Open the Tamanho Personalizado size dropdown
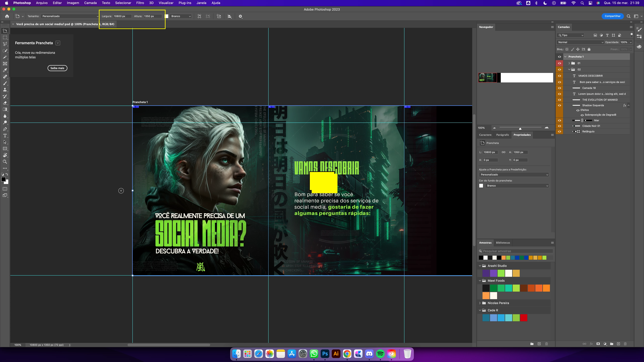Screen dimensions: 644x362 [70, 16]
